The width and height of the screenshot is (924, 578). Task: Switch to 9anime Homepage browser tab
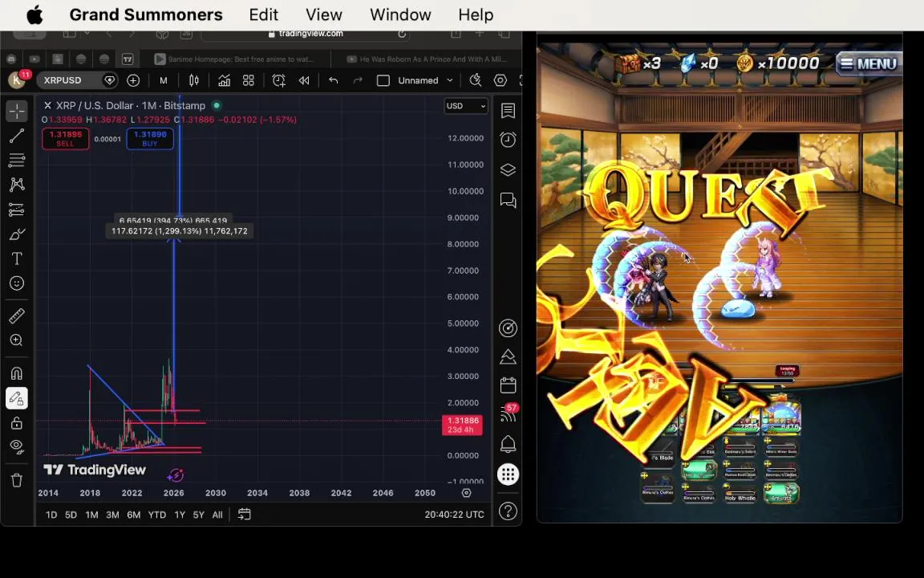click(236, 59)
